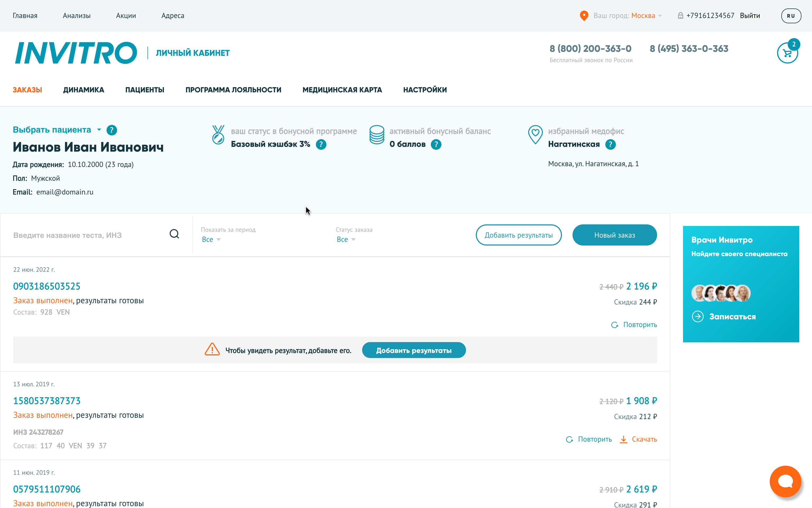Click the INVITRO logo
812x508 pixels.
(x=76, y=53)
